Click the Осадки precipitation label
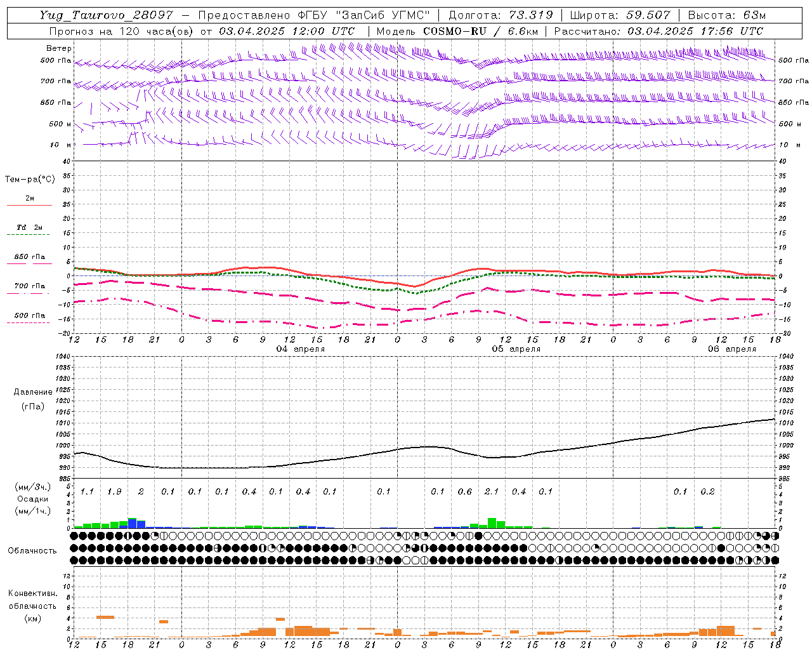Viewport: 812px width, 650px height. pos(33,499)
